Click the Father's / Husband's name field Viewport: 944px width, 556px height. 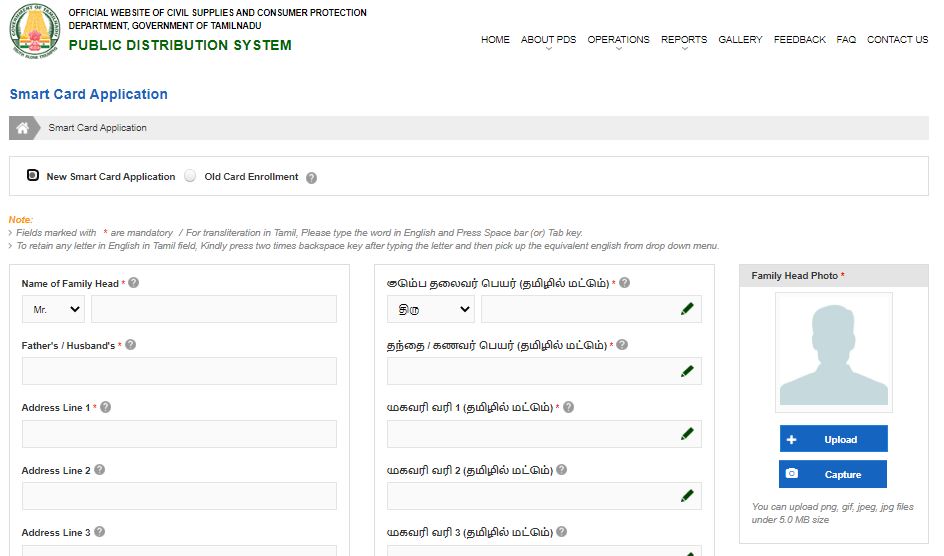coord(179,371)
